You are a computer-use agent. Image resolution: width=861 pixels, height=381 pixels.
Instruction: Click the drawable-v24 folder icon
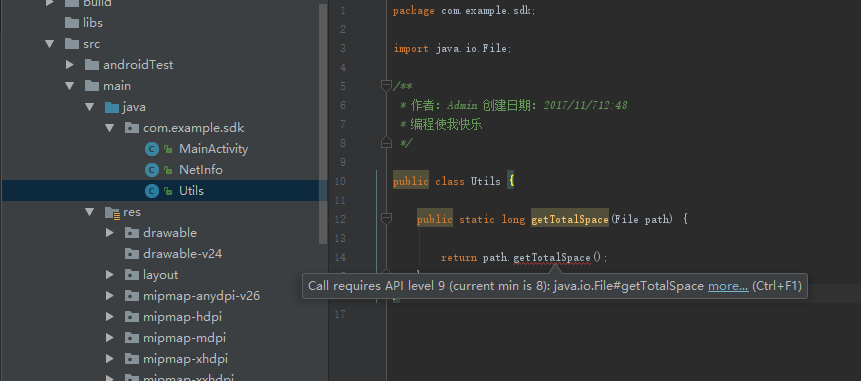coord(132,254)
